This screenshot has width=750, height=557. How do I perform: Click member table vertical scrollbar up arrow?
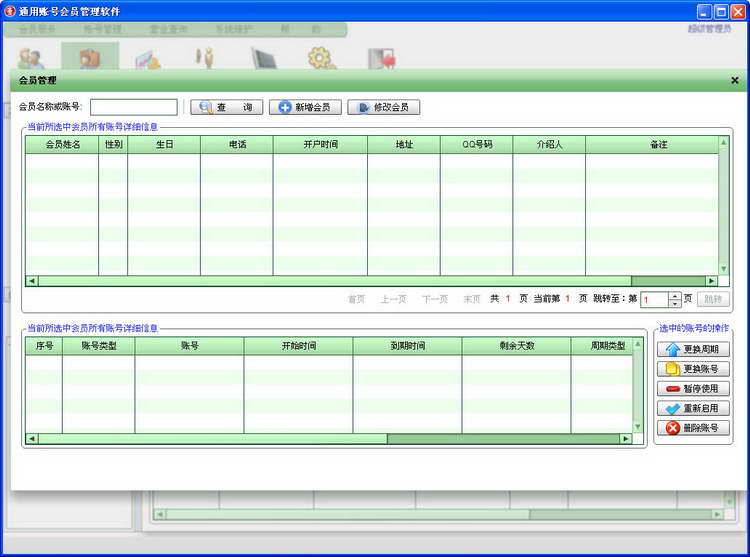tap(724, 142)
